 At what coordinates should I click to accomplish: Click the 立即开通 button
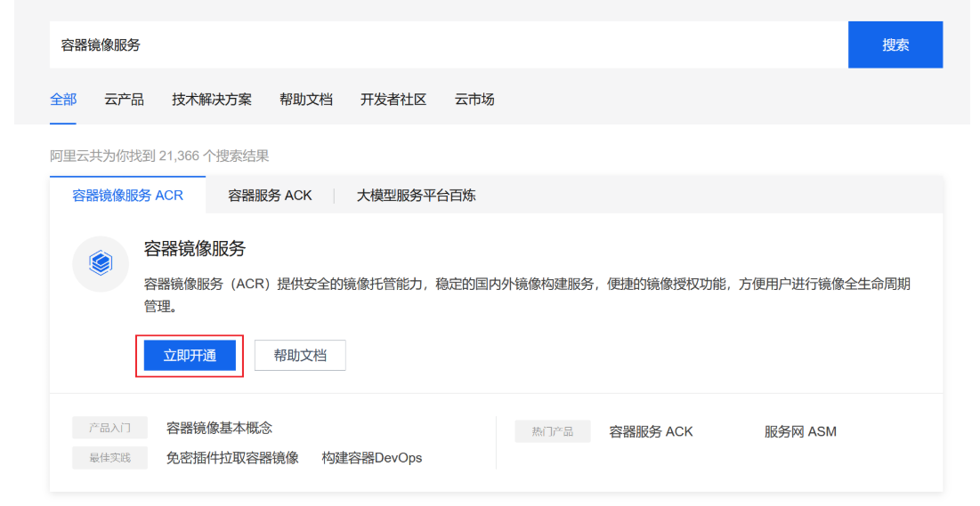(190, 356)
